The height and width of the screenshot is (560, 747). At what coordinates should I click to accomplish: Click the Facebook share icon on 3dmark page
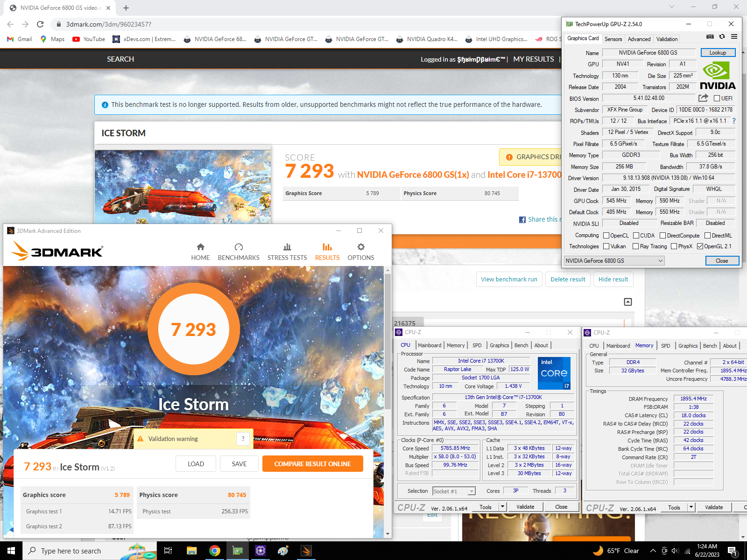click(522, 220)
